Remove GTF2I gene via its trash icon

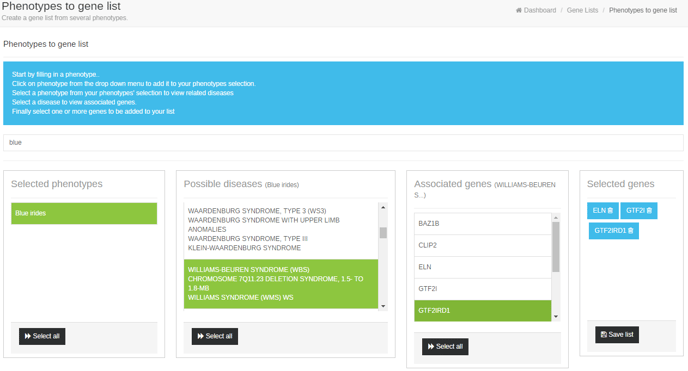(649, 210)
